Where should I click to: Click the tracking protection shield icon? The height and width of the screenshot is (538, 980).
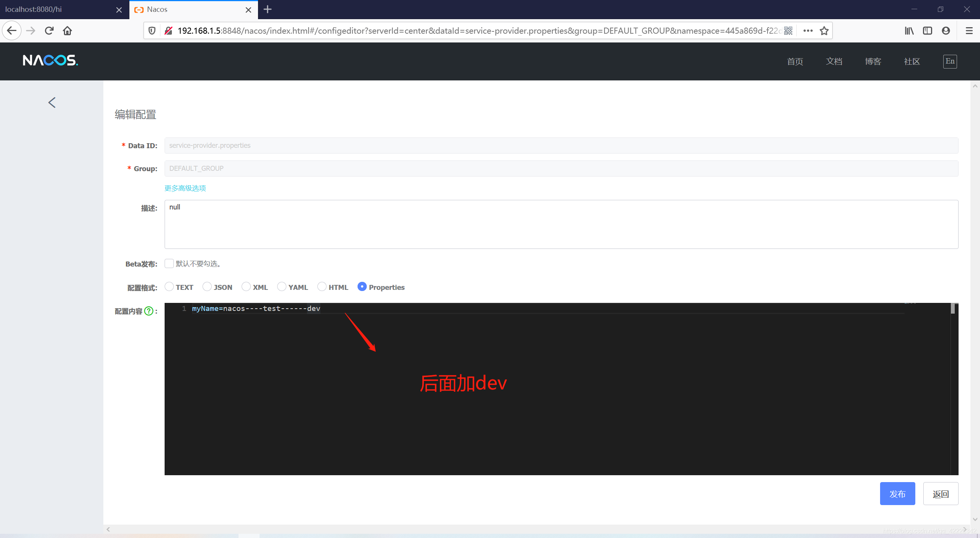152,31
